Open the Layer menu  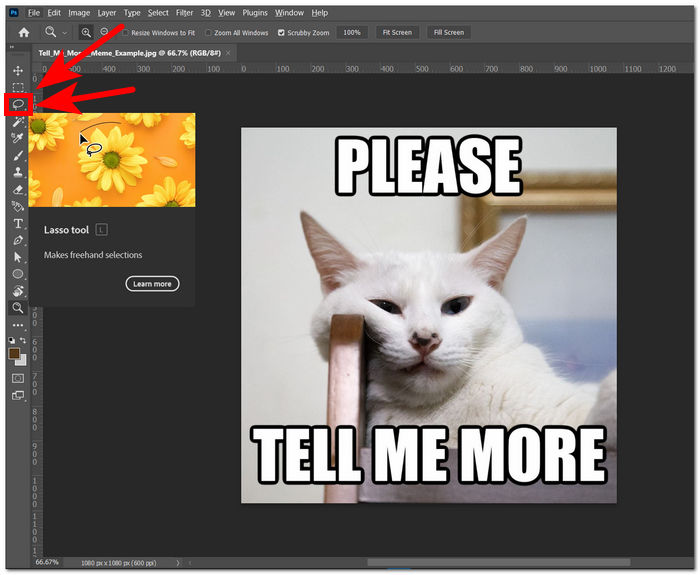point(107,13)
